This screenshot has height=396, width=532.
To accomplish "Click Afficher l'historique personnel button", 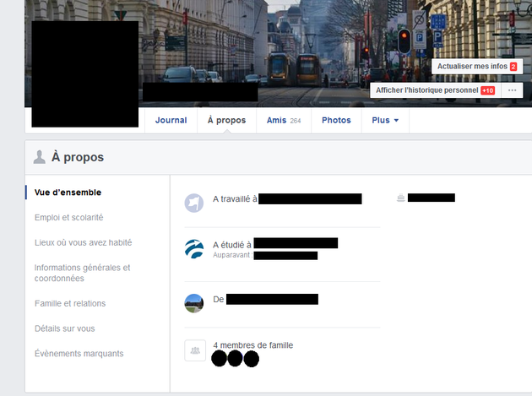I will coord(426,90).
